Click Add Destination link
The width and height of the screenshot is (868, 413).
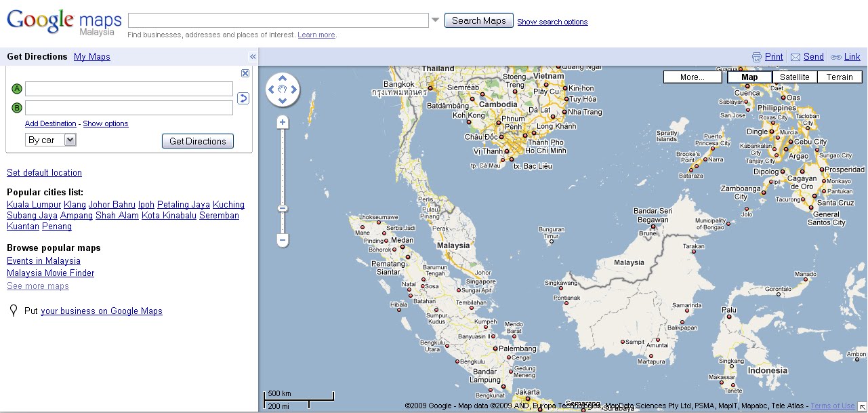[51, 123]
